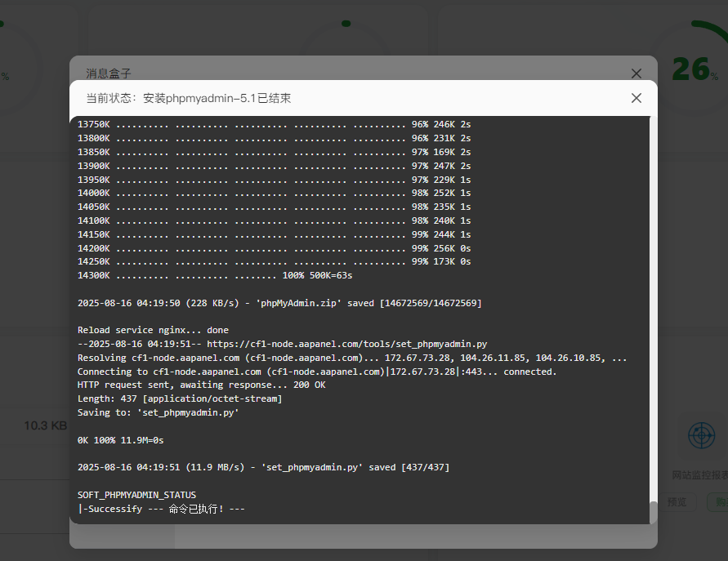Click the set_phpmyadmin.py download URL line
Viewport: 728px width, 561px height.
(282, 344)
